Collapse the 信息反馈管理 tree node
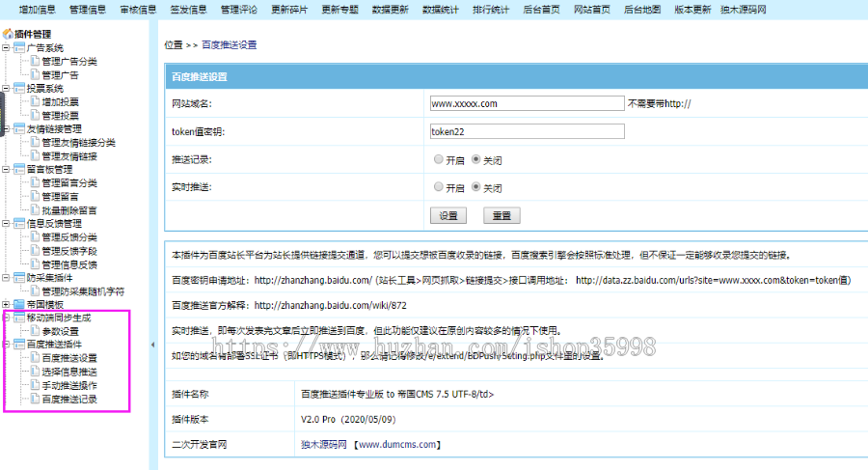This screenshot has height=470, width=868. (x=6, y=223)
